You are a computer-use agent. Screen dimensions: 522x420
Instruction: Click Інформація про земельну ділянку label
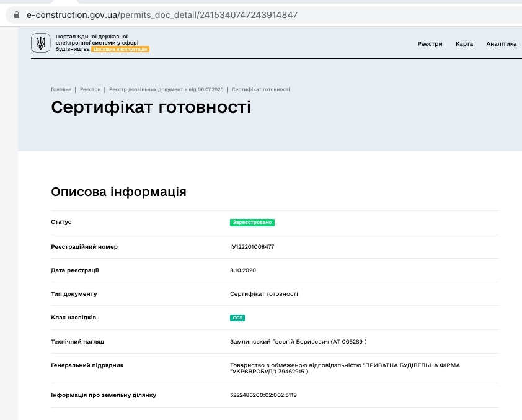(x=104, y=395)
